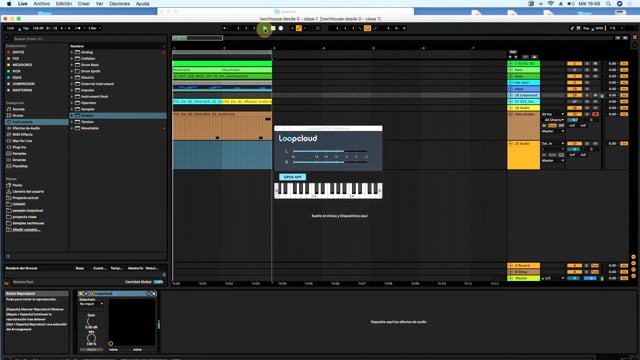Image resolution: width=640 pixels, height=360 pixels.
Task: Select the MEDIDORES yellow collection
Action: tap(22, 65)
